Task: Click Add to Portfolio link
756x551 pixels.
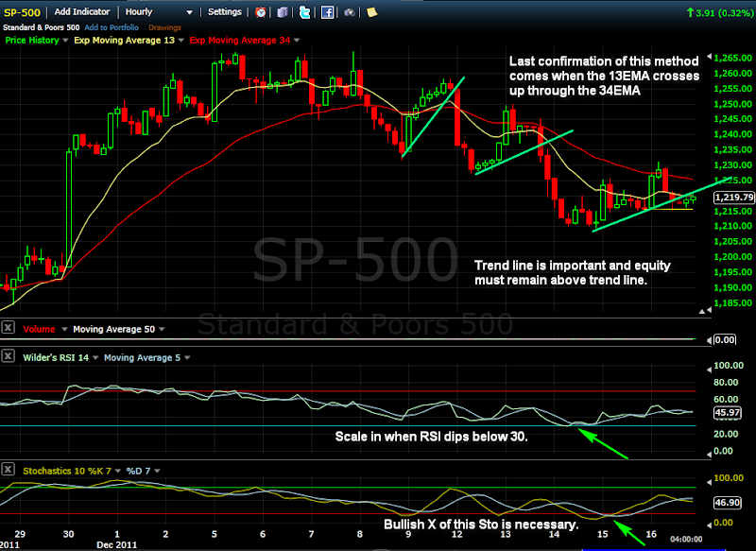Action: 112,27
